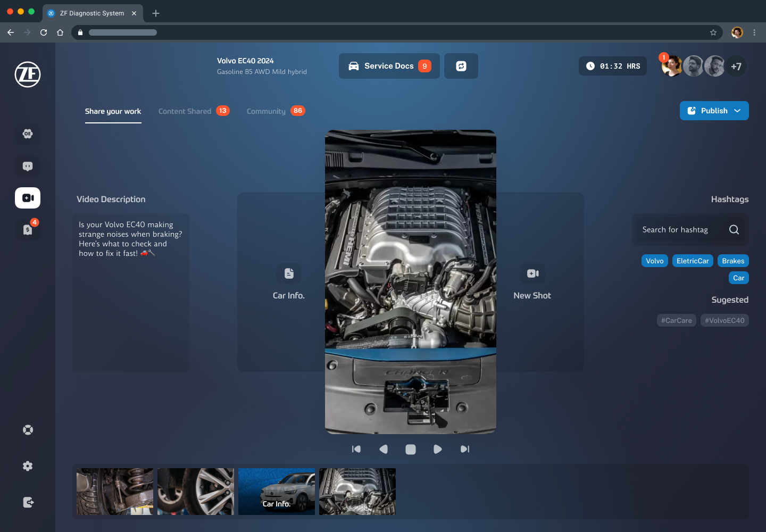
Task: Select the video recording sidebar icon
Action: tap(28, 198)
